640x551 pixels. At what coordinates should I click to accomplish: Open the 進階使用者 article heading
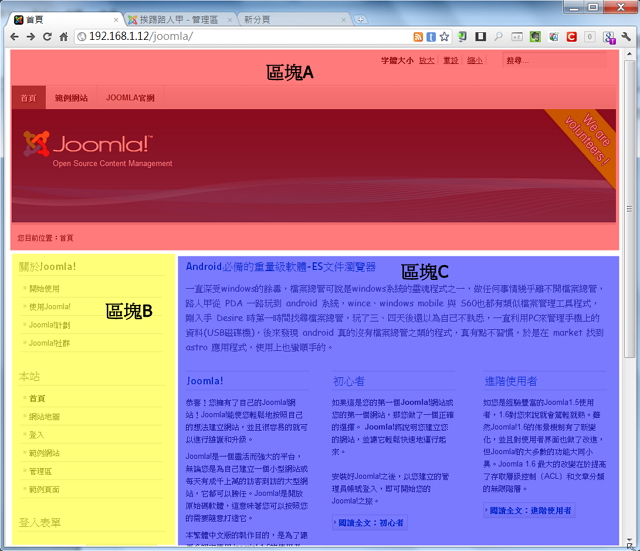click(511, 381)
